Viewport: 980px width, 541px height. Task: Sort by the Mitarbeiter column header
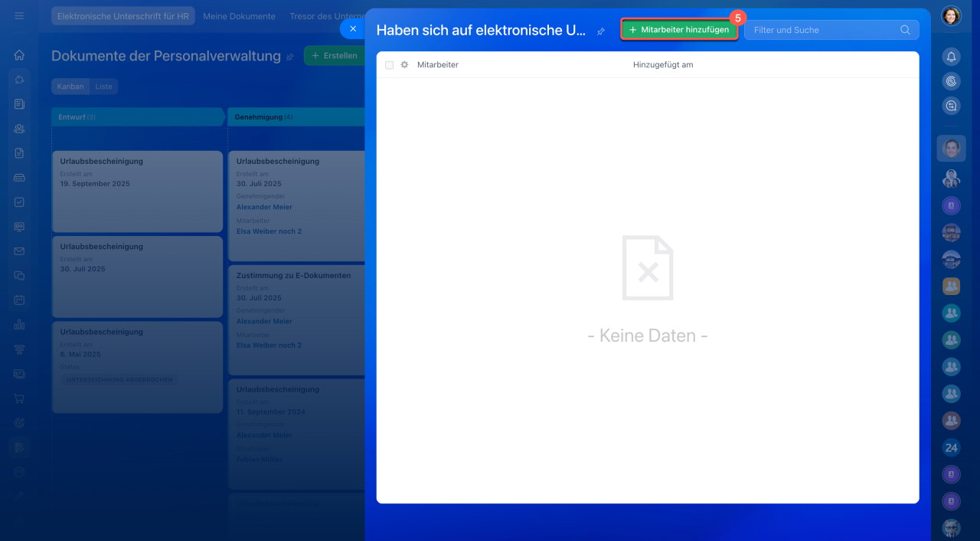click(438, 65)
